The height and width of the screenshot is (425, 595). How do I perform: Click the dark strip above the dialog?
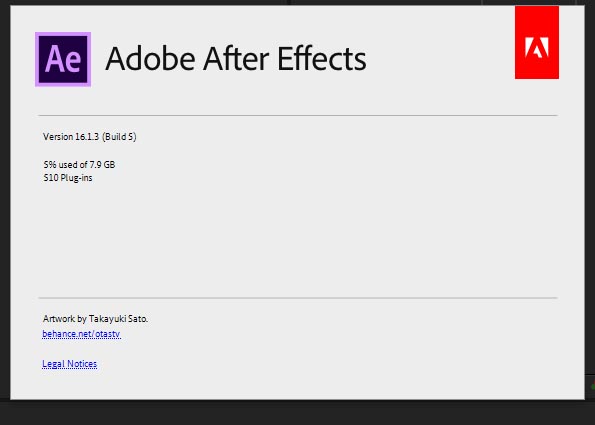point(298,2)
